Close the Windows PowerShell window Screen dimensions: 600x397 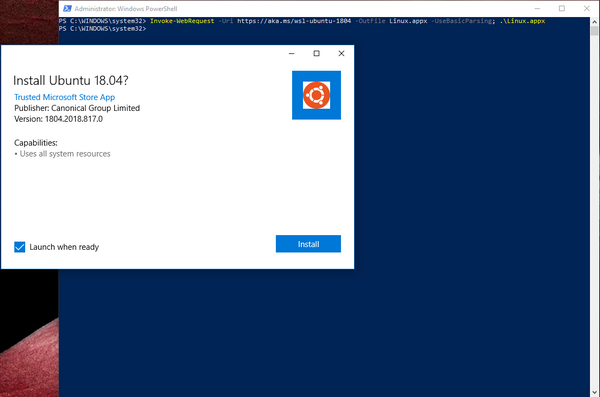point(587,8)
